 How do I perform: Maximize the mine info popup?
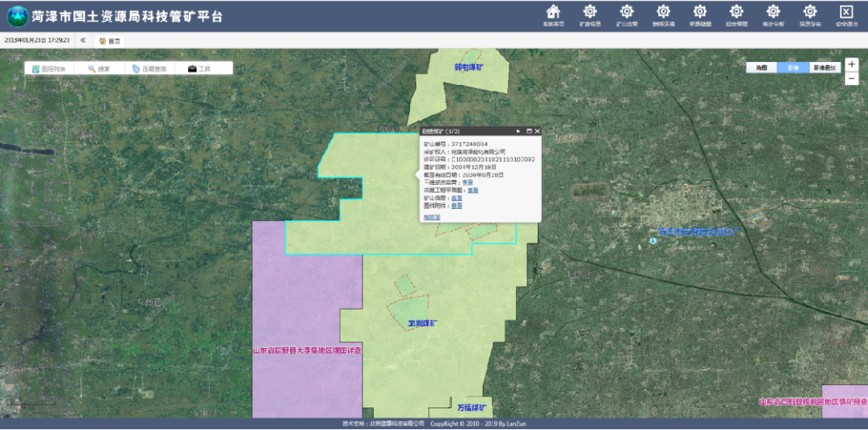[x=529, y=131]
